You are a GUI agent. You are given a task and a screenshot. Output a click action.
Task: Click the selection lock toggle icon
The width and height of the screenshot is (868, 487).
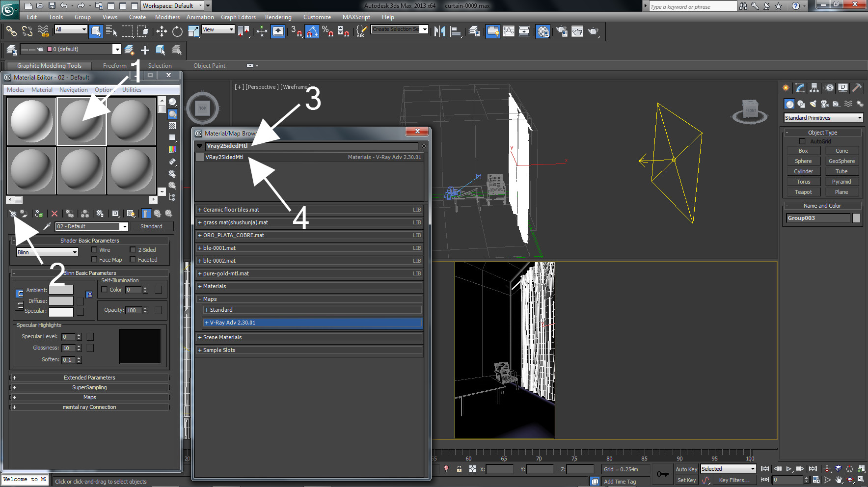click(459, 469)
